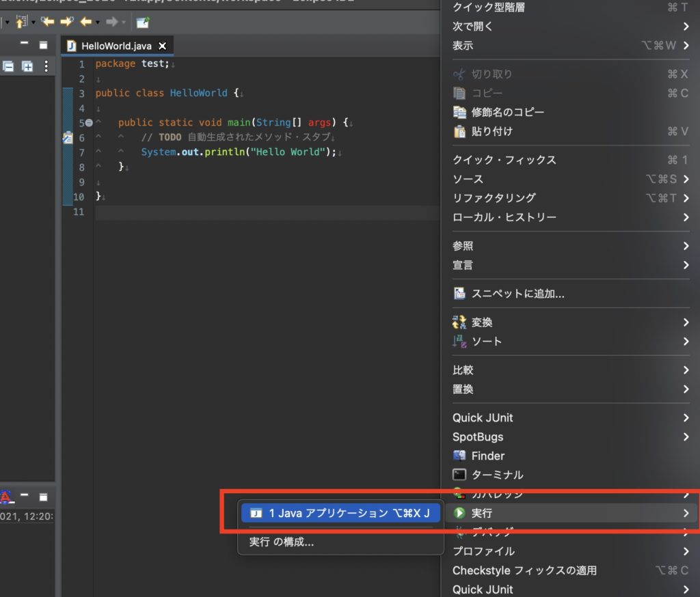The width and height of the screenshot is (700, 597).
Task: Choose Checkstyle フィックスの適用 menu item
Action: click(570, 570)
